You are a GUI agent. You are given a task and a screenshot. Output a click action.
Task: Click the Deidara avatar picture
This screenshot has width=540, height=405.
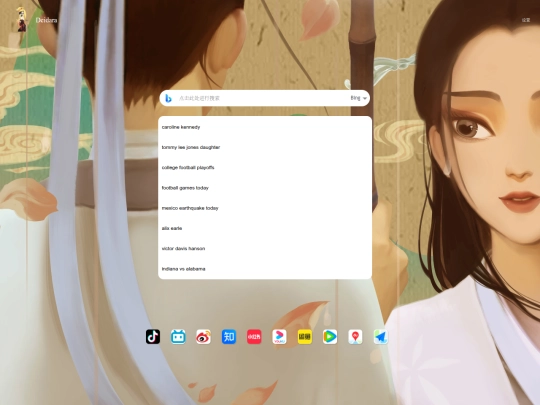click(x=21, y=20)
